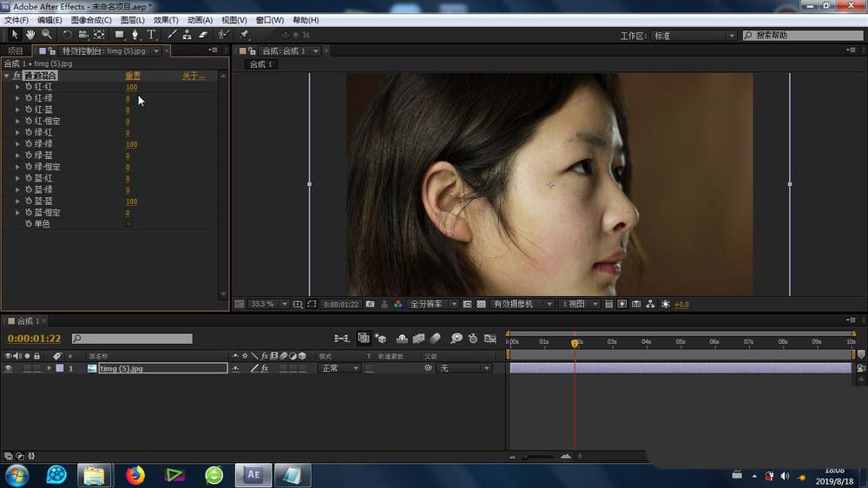868x488 pixels.
Task: Show channel RGB color icon
Action: click(x=398, y=304)
